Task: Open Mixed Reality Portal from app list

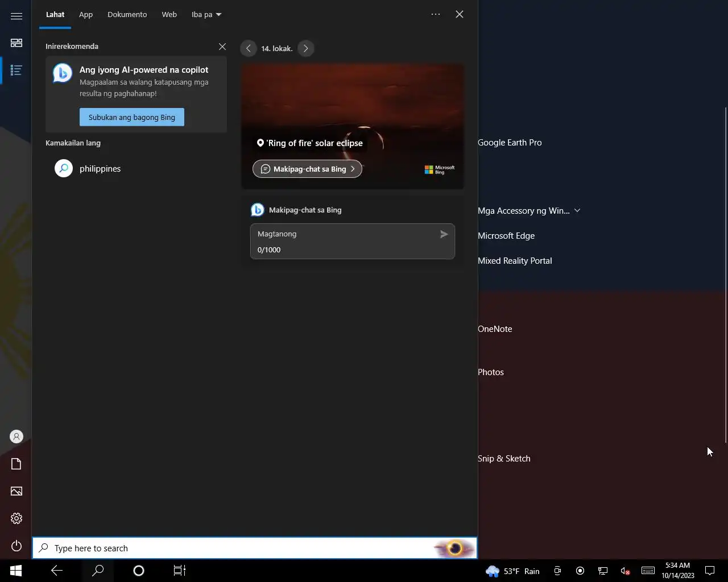Action: pos(515,261)
